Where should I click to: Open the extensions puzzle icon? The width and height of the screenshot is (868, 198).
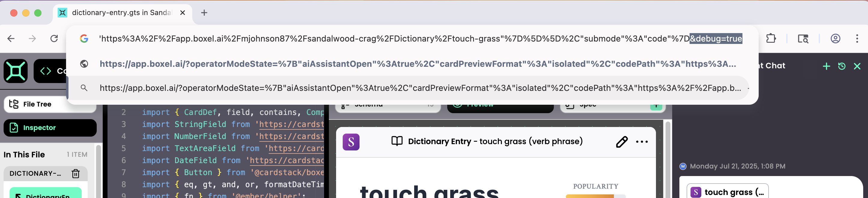click(771, 39)
